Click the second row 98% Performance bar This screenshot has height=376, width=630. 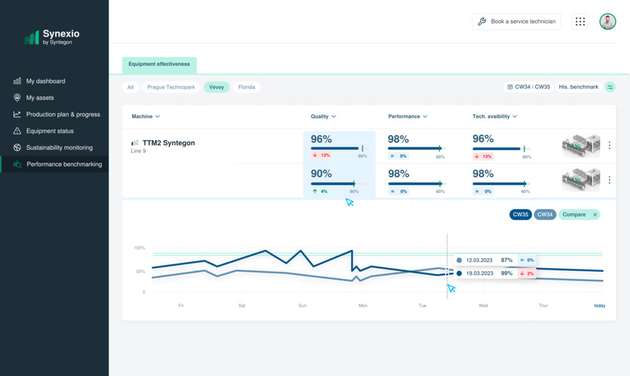click(x=415, y=184)
